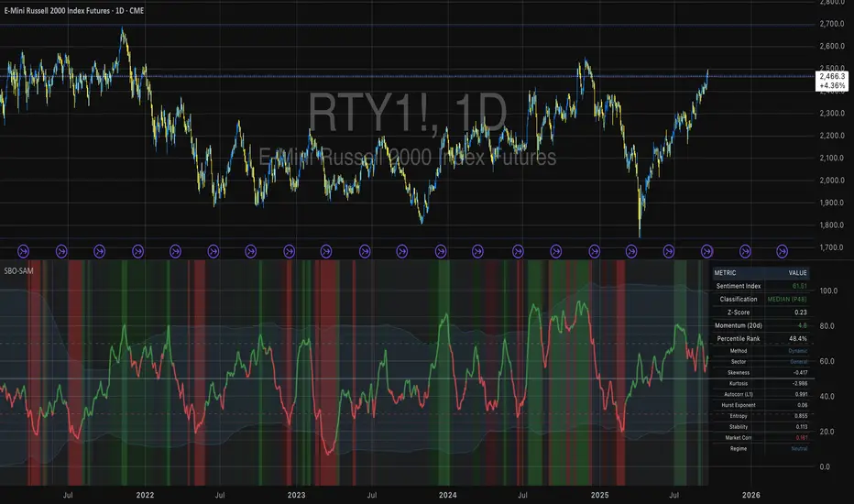Image resolution: width=854 pixels, height=504 pixels.
Task: Click the 100.0 indicator scale label
Action: 828,291
